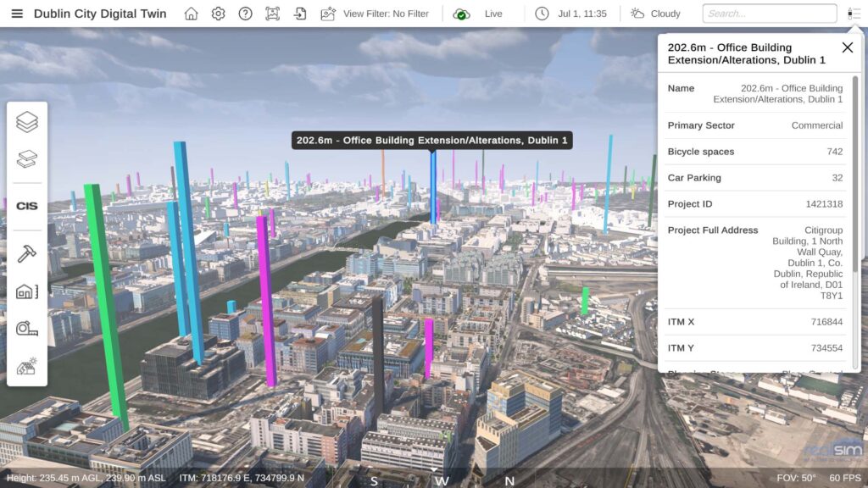Click the Car Parking value 32
This screenshot has height=488, width=868.
[x=837, y=178]
